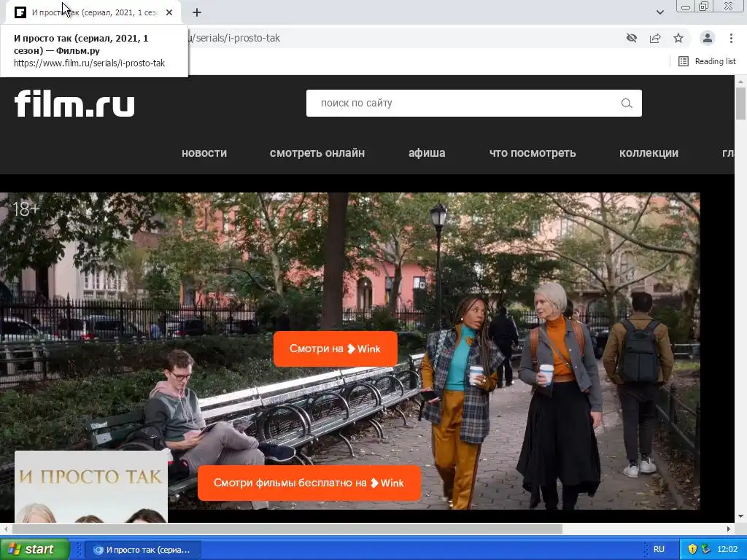747x560 pixels.
Task: Click the 12:02 system clock
Action: (x=727, y=549)
